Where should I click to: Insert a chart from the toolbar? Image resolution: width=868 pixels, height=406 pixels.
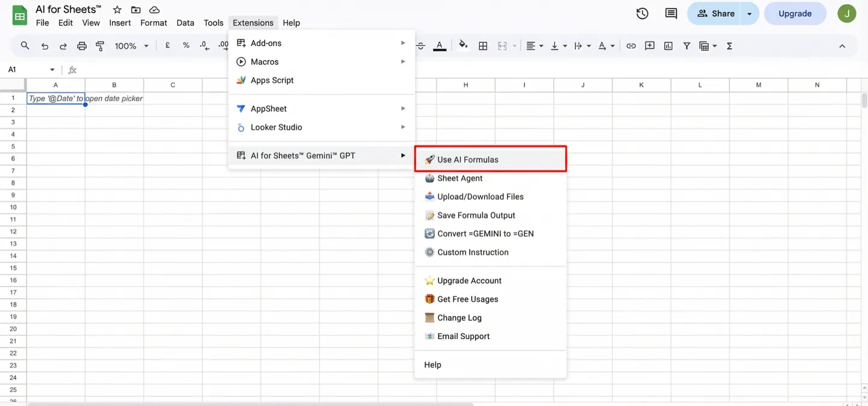click(x=668, y=45)
